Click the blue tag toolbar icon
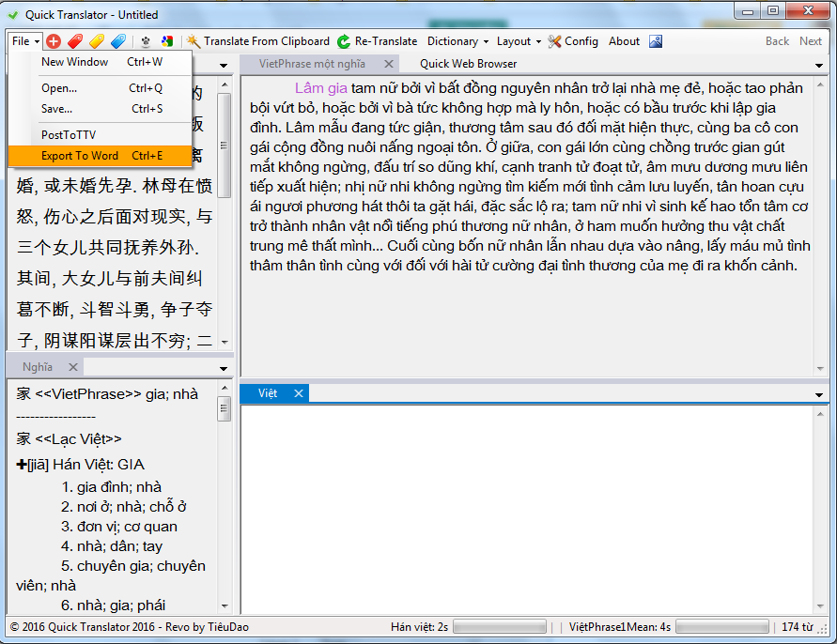The height and width of the screenshot is (644, 837). tap(117, 41)
